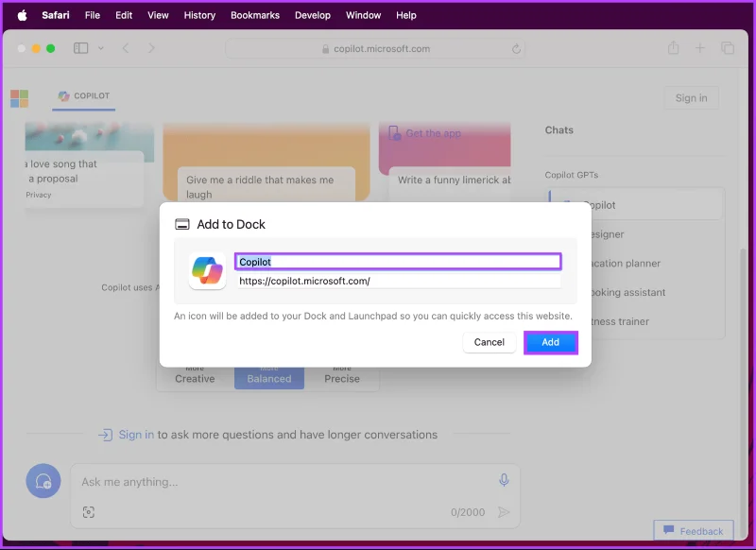This screenshot has width=756, height=550.
Task: Click the Copilot name text field
Action: pos(398,261)
